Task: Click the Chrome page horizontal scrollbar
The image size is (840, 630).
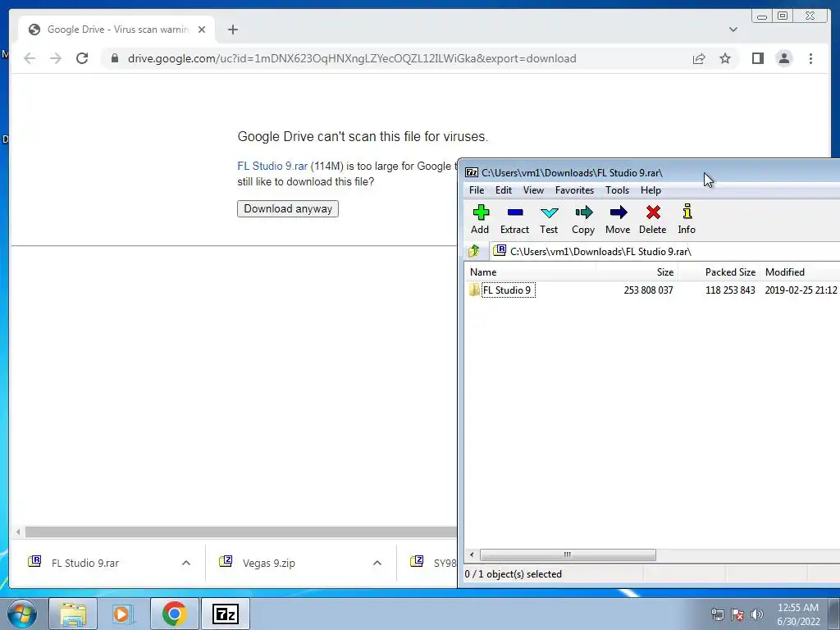Action: click(x=241, y=532)
